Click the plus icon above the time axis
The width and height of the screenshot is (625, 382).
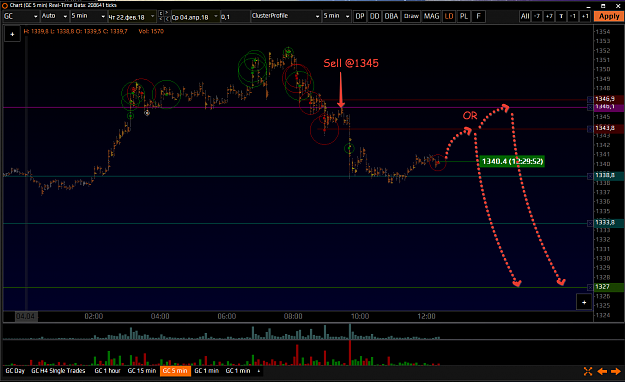(x=584, y=302)
